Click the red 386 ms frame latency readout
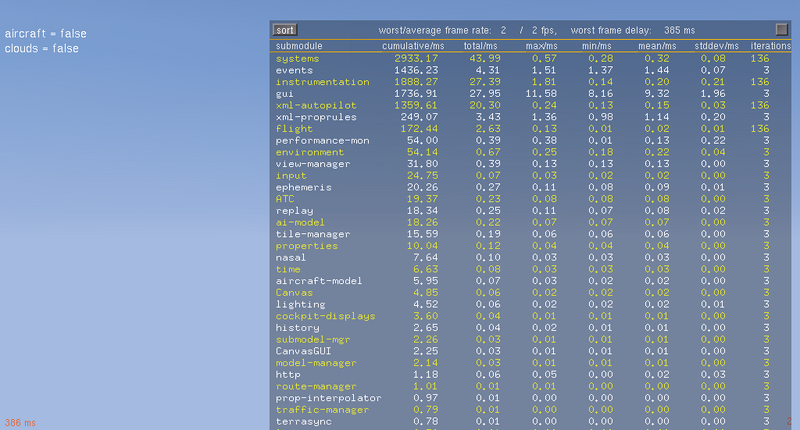The width and height of the screenshot is (800, 430). pos(20,423)
